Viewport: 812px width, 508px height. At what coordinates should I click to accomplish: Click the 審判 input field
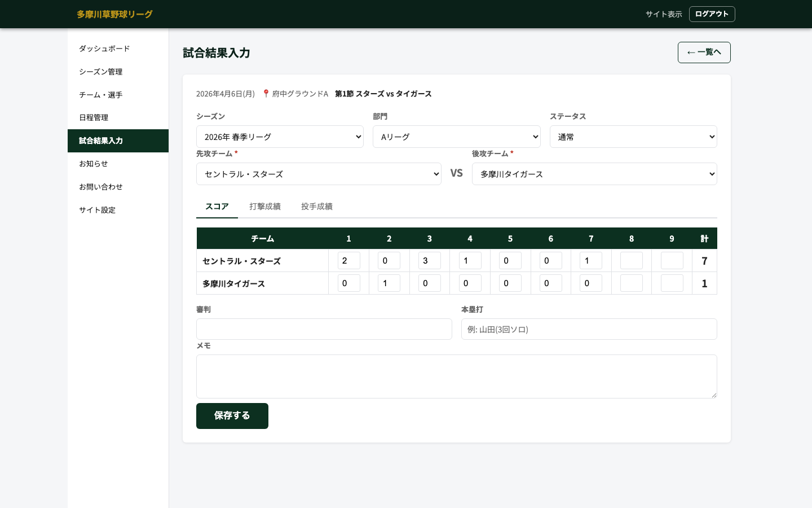pyautogui.click(x=324, y=329)
